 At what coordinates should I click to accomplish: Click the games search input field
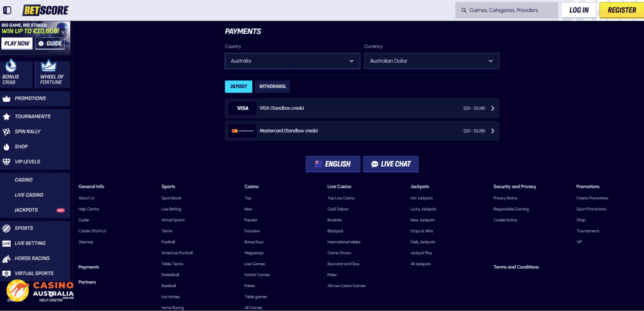507,10
